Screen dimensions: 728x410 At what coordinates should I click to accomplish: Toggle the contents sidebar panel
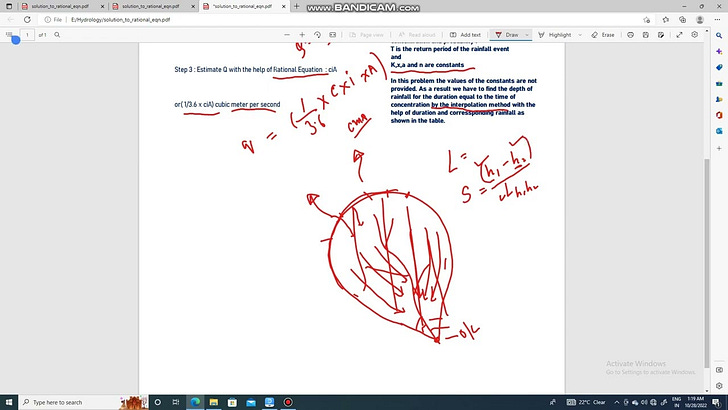coord(9,35)
